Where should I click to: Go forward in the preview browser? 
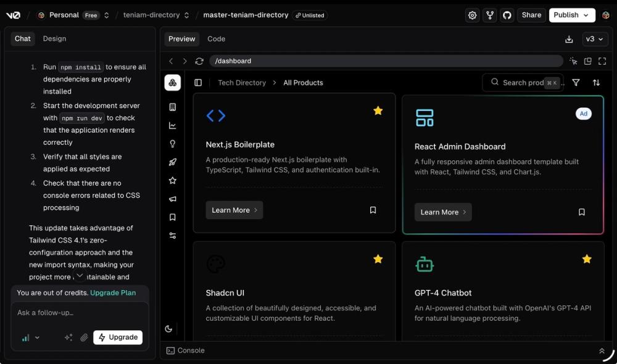click(x=184, y=61)
